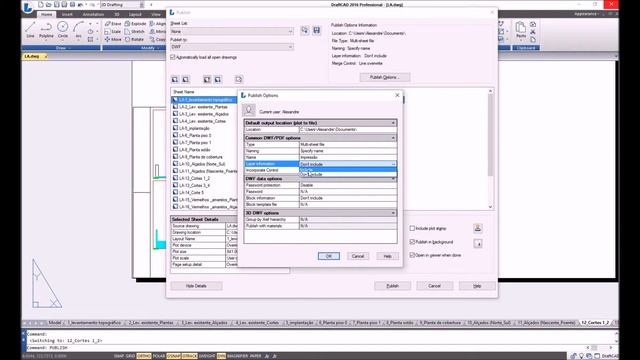
Task: Open the 2D Drafting workspace dropdown
Action: pos(122,4)
